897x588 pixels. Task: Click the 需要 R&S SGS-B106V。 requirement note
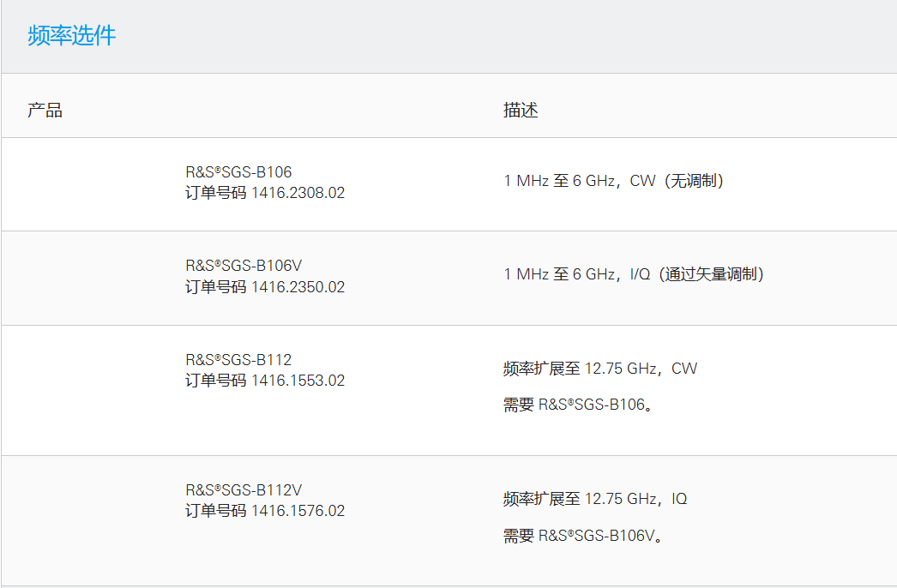(x=584, y=536)
